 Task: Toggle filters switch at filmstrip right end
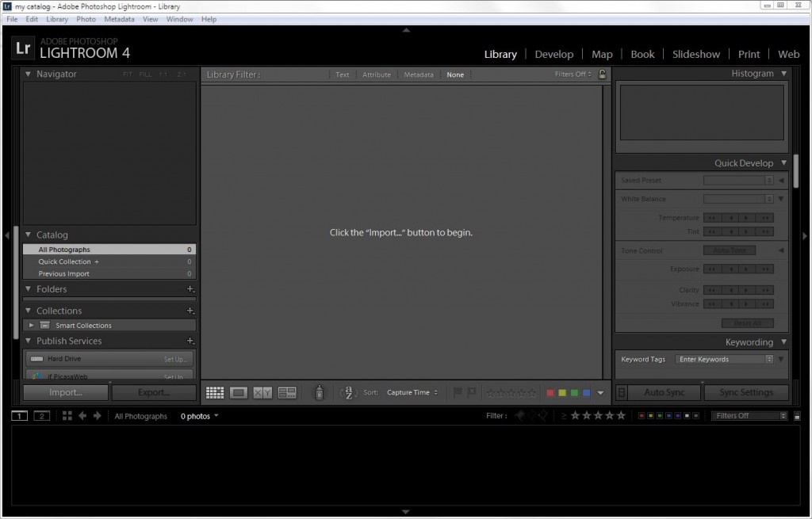[797, 416]
